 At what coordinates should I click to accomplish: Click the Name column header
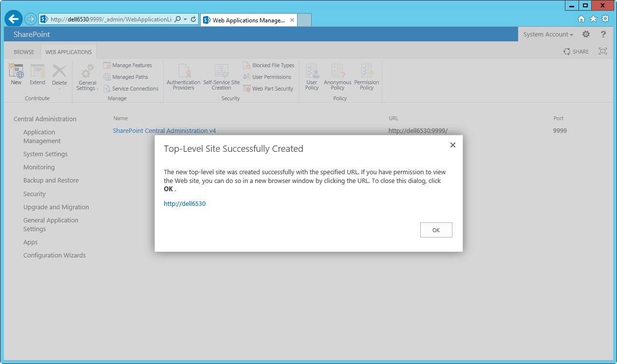120,118
